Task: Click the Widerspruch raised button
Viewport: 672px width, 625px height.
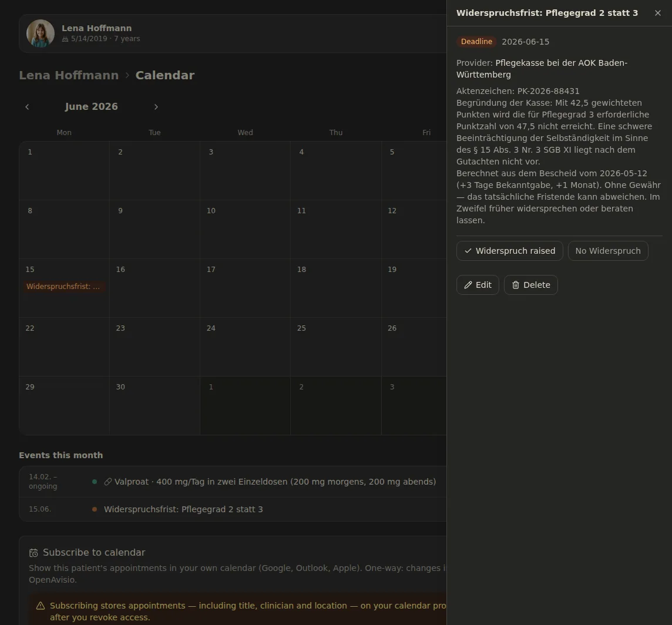Action: pyautogui.click(x=509, y=251)
